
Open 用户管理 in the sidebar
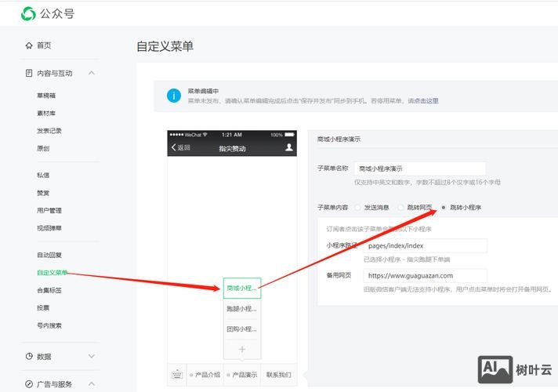coord(49,210)
